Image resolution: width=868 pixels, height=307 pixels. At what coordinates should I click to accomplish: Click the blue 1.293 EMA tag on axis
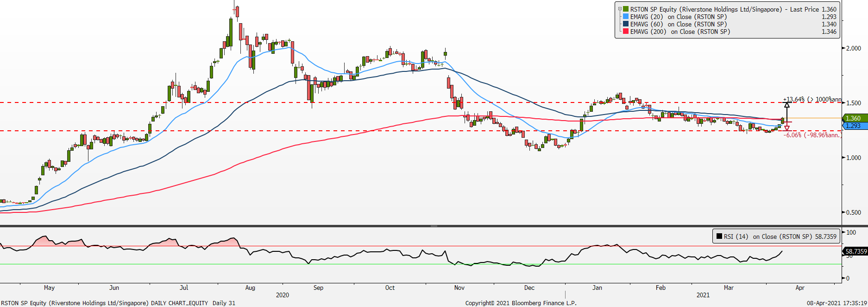[x=855, y=126]
